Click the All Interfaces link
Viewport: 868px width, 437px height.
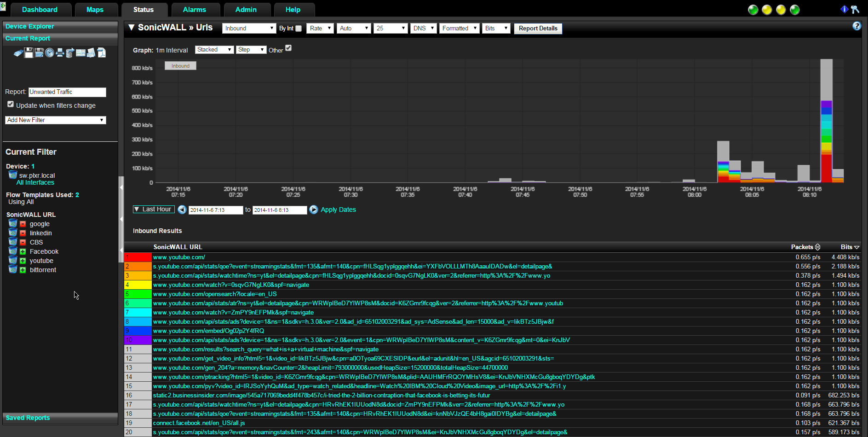(x=35, y=182)
